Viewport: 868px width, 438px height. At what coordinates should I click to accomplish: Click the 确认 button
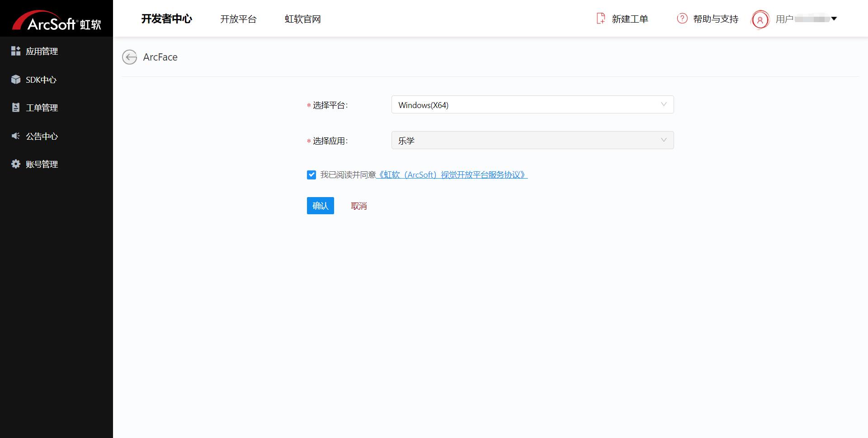(321, 206)
